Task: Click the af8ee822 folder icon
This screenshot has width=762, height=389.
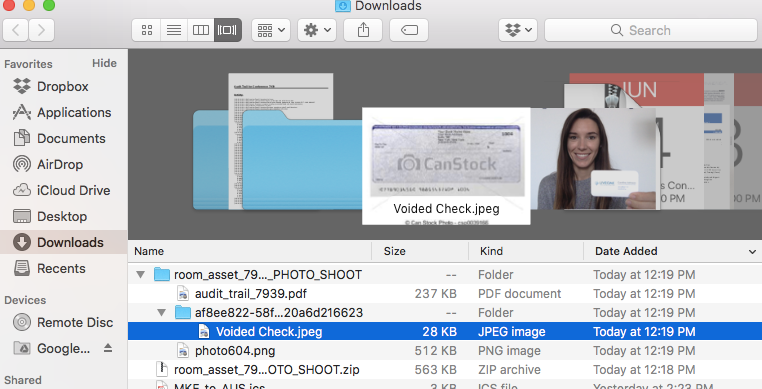Action: (183, 312)
